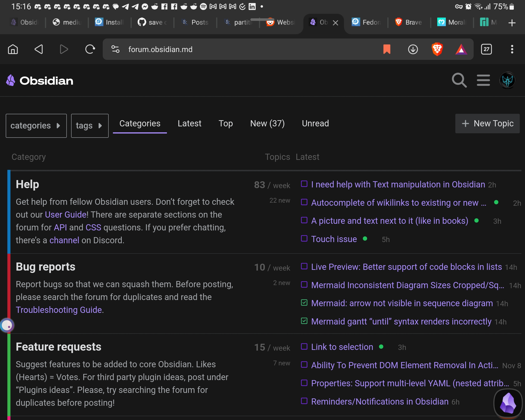Open the API link in Help description

point(60,227)
